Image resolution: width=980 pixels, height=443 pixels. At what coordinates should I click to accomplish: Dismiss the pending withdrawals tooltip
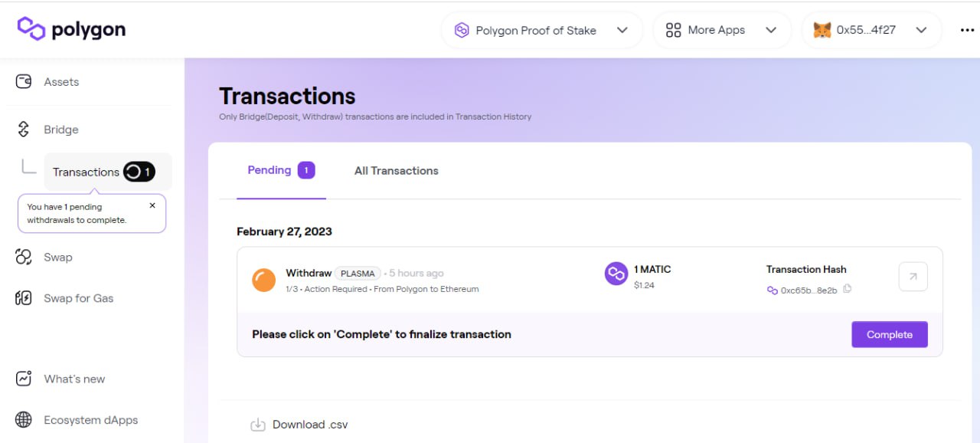(x=152, y=205)
